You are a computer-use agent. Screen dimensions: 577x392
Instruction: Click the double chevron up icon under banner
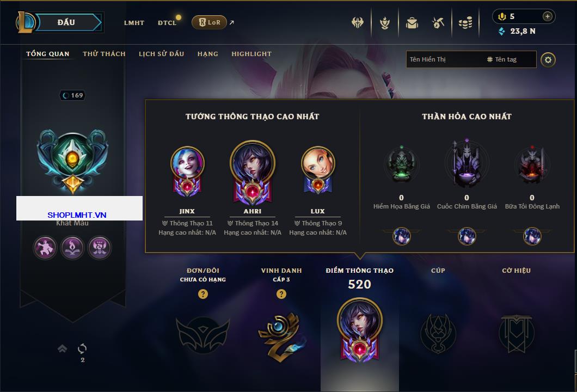[62, 348]
